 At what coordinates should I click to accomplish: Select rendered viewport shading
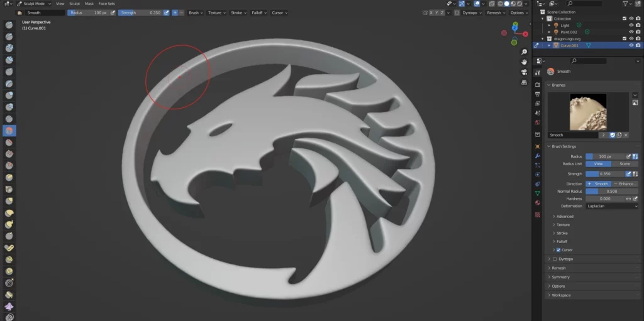pyautogui.click(x=519, y=4)
